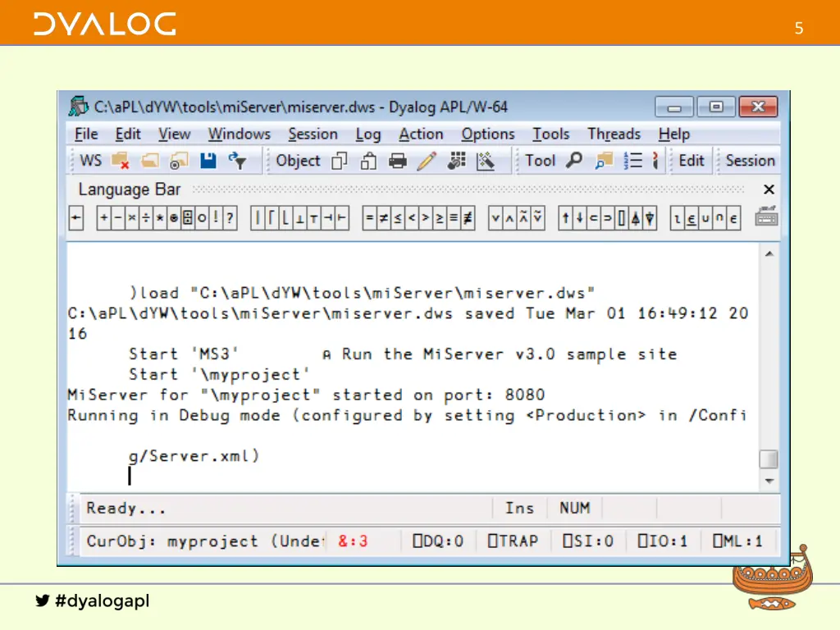Click the ⎕SI:0 status bar field
The image size is (840, 630).
click(x=587, y=541)
